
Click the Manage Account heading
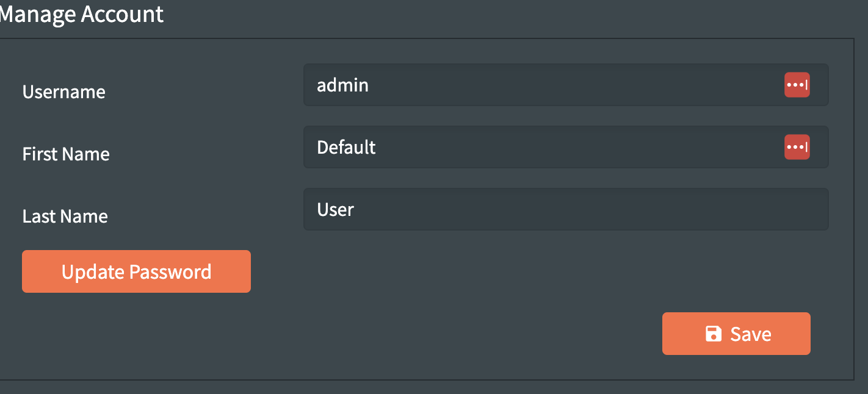point(82,14)
